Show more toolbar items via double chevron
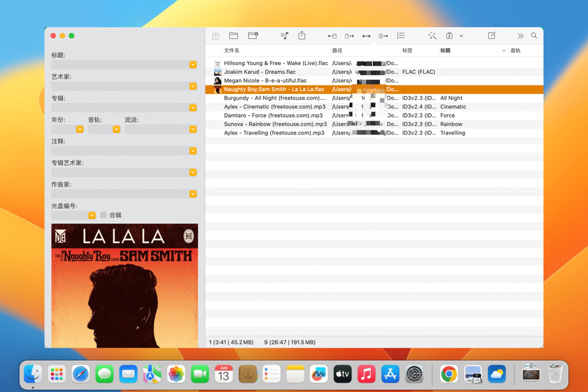Image resolution: width=588 pixels, height=392 pixels. [x=520, y=36]
